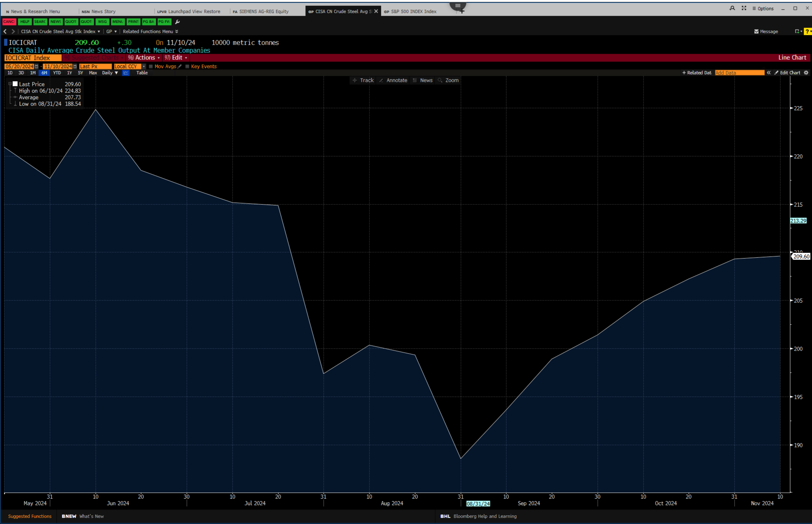Image resolution: width=812 pixels, height=524 pixels.
Task: Select the 1D time range
Action: pos(10,73)
